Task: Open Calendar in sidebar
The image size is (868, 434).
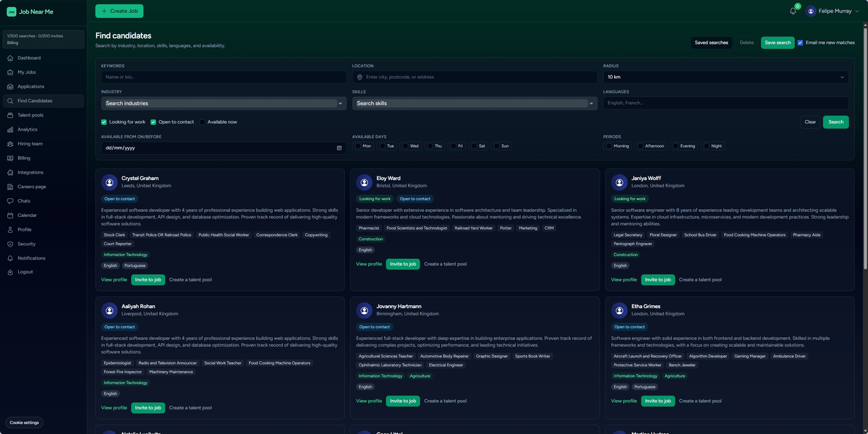Action: tap(43, 216)
